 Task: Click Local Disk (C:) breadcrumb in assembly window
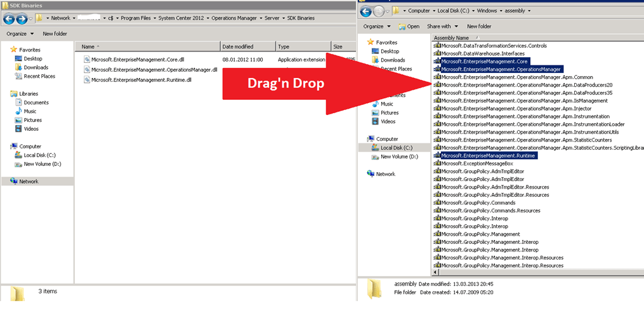click(453, 11)
